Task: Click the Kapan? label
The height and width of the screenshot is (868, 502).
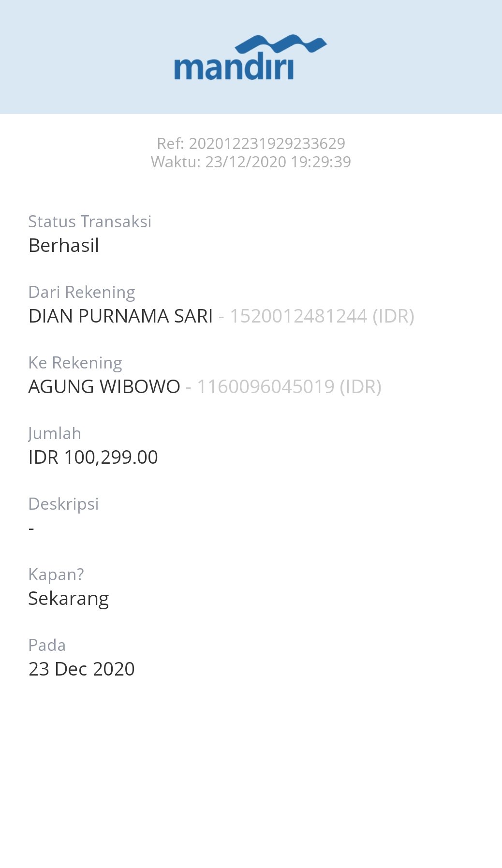Action: [56, 575]
